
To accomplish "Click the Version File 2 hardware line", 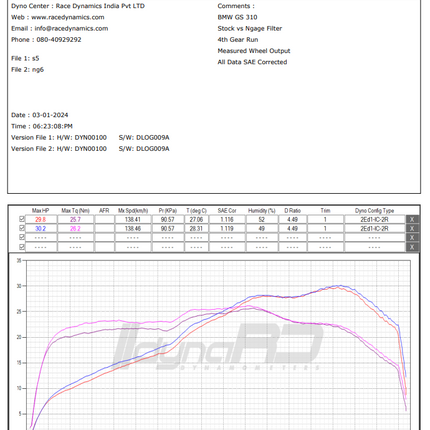I will click(90, 149).
